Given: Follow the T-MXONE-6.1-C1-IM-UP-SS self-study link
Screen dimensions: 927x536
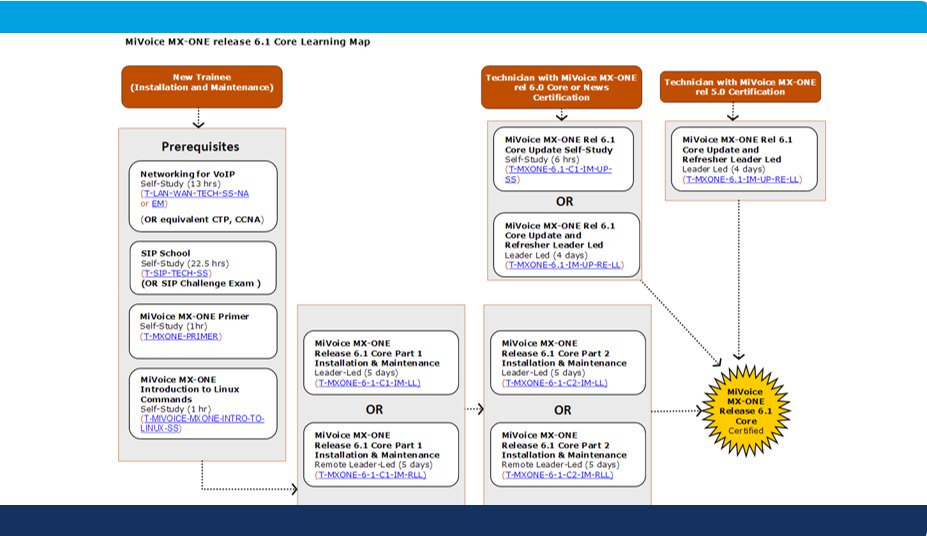Looking at the screenshot, I should 559,174.
